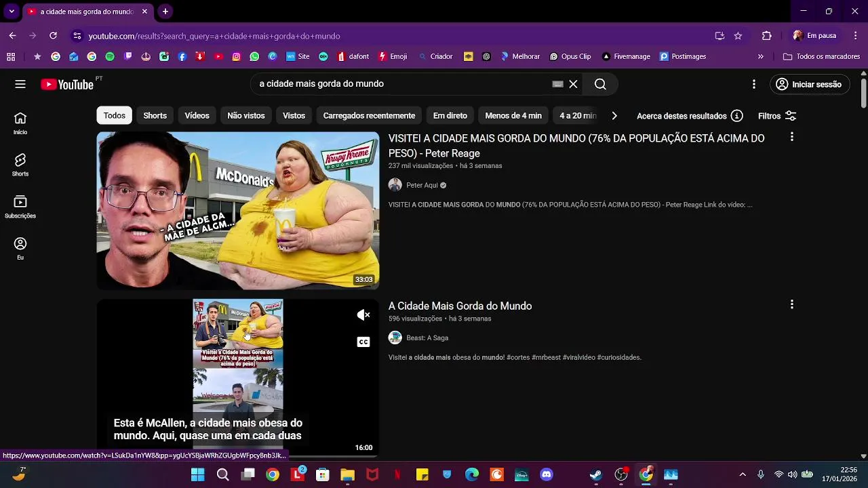
Task: Open the Filtros filter options
Action: coord(777,116)
